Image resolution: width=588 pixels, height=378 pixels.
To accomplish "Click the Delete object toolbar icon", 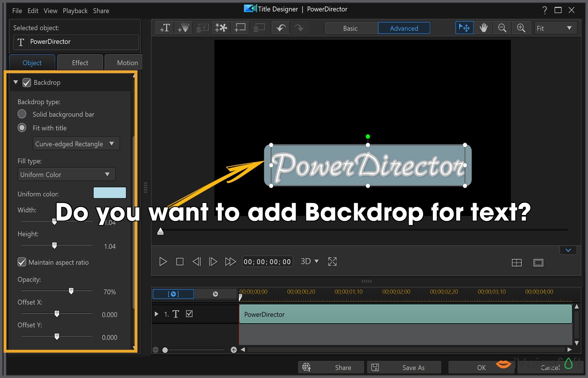I will [x=259, y=28].
